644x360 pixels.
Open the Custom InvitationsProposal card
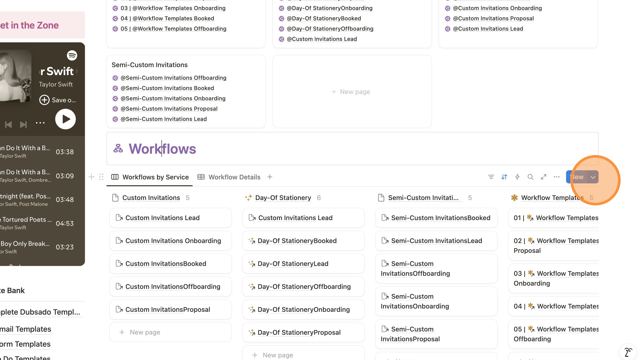171,309
